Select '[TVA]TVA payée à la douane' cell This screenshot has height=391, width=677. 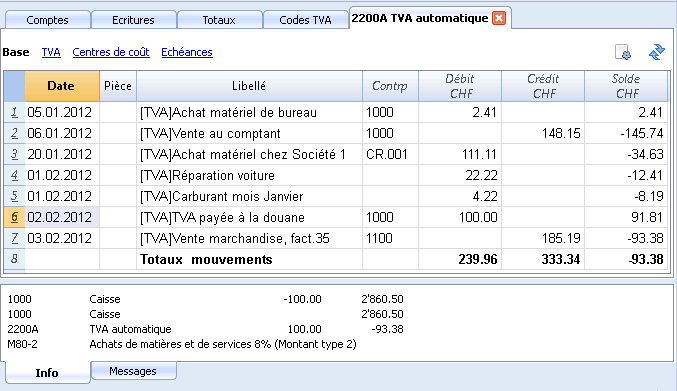249,217
